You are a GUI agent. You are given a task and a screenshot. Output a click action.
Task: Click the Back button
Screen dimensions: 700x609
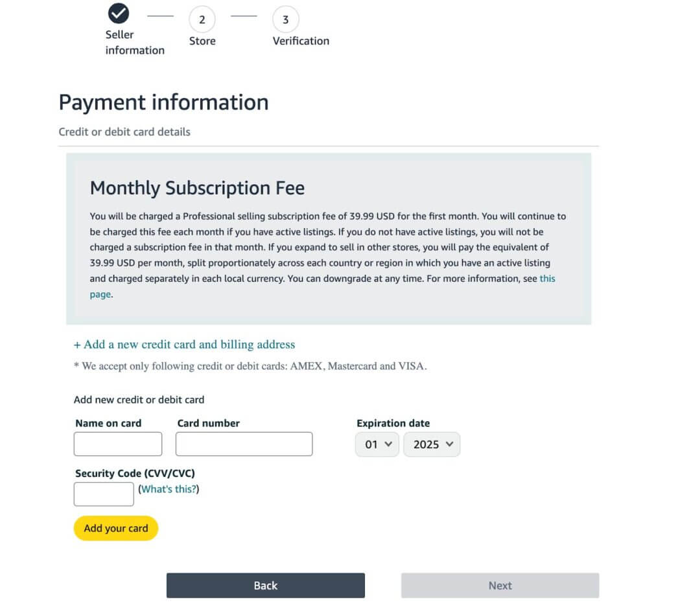coord(265,585)
